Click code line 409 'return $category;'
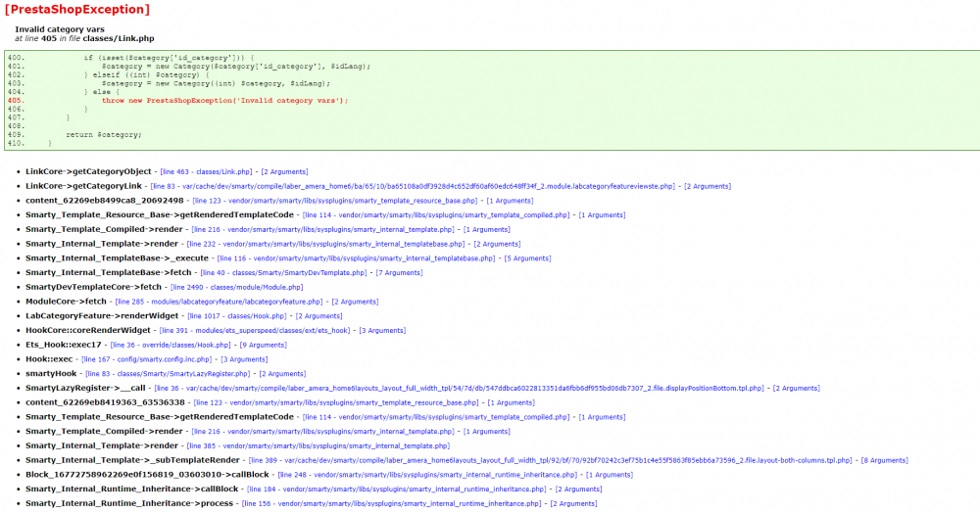Image resolution: width=980 pixels, height=514 pixels. [104, 135]
